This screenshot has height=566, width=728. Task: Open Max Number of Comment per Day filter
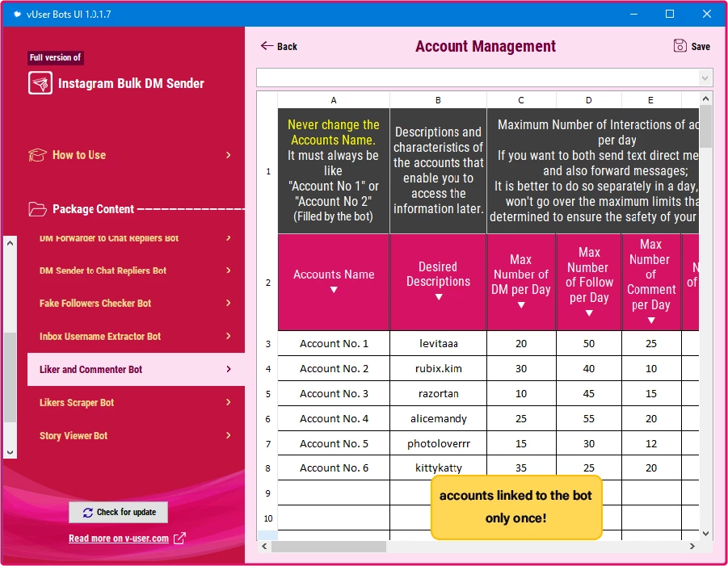click(x=651, y=321)
